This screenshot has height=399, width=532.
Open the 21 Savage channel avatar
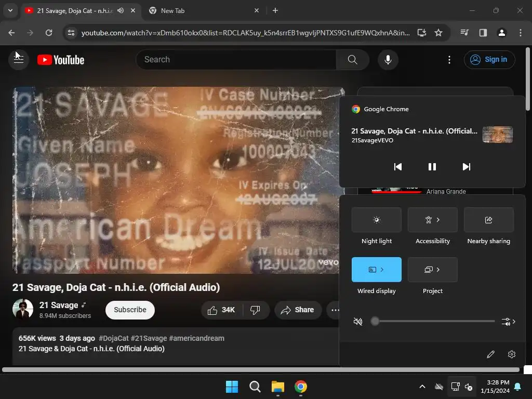pyautogui.click(x=23, y=309)
